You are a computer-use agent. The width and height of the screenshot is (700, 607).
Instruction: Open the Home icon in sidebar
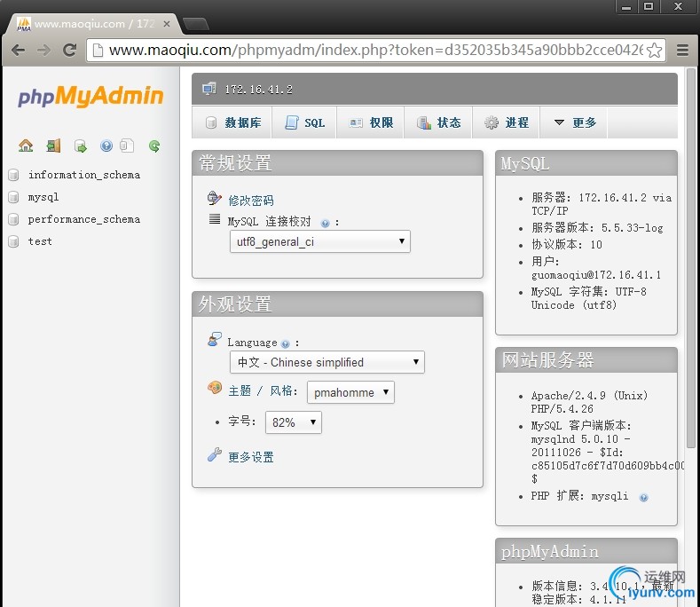pos(26,146)
